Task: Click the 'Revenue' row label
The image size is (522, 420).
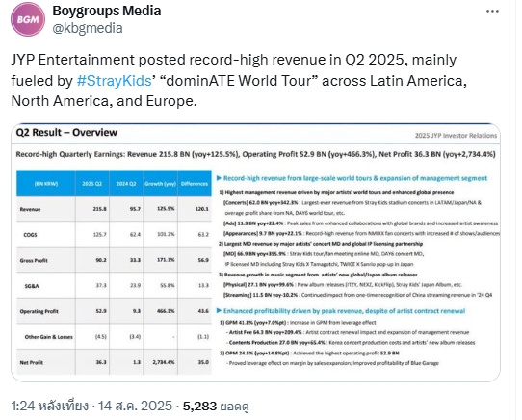Action: (30, 209)
